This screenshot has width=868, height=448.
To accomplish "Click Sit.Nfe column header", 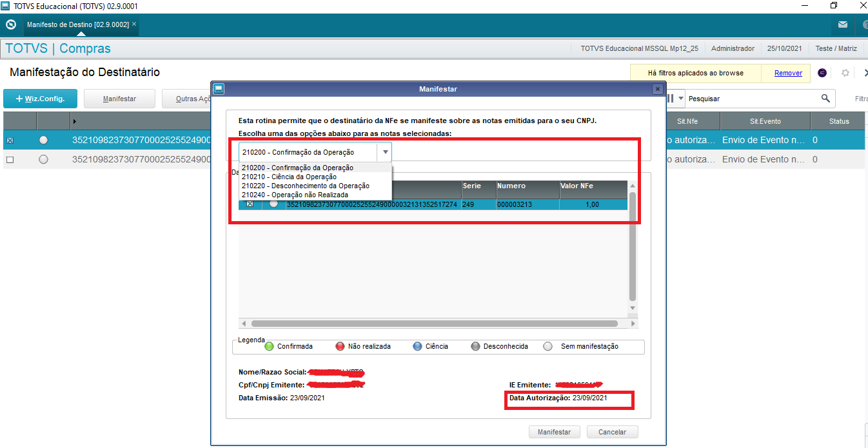I will click(x=687, y=121).
